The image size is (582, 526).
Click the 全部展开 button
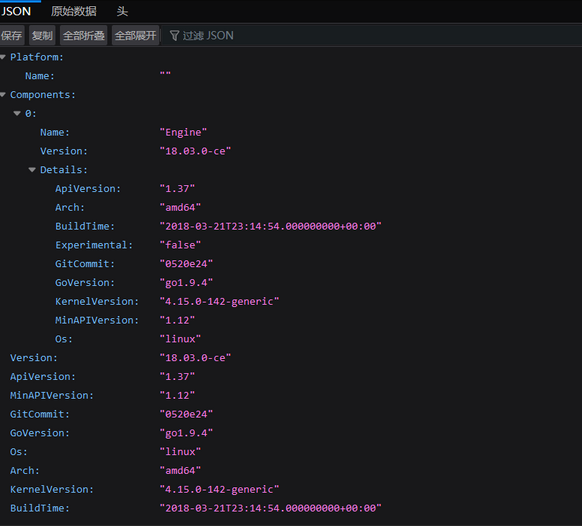[x=135, y=35]
